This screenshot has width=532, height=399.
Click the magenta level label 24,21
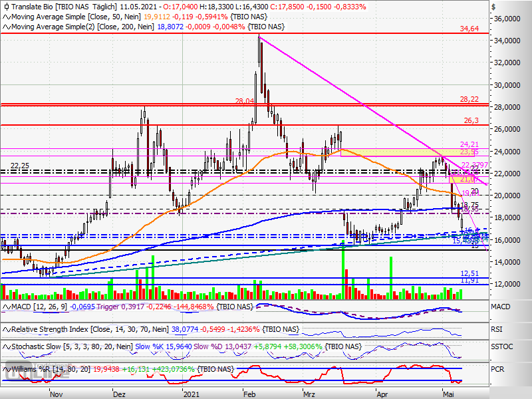[469, 144]
